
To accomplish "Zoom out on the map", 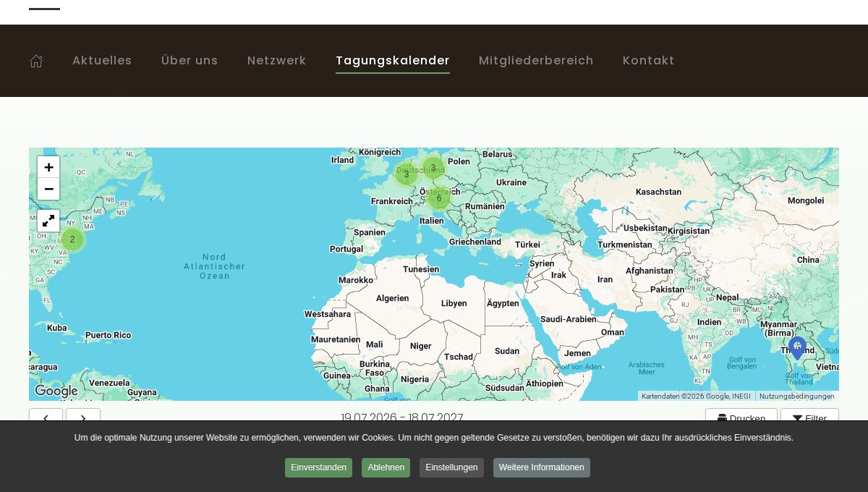I will click(48, 190).
